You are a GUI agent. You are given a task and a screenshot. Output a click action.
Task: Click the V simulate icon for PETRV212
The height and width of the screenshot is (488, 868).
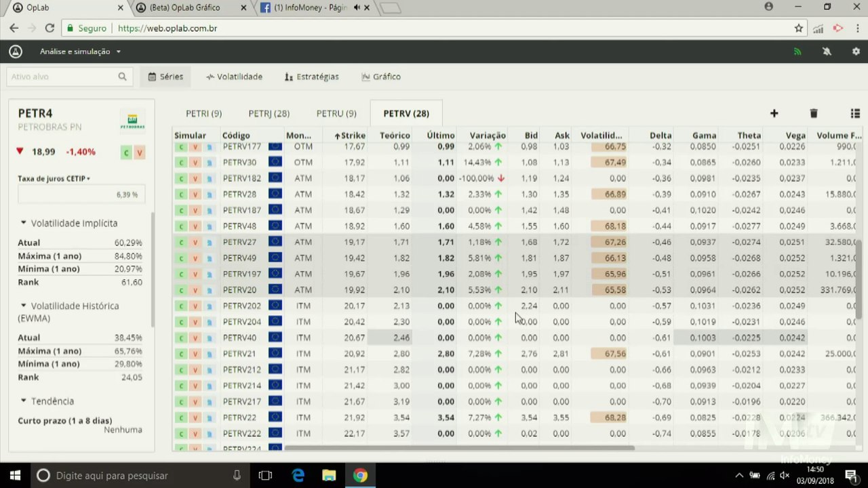click(195, 370)
